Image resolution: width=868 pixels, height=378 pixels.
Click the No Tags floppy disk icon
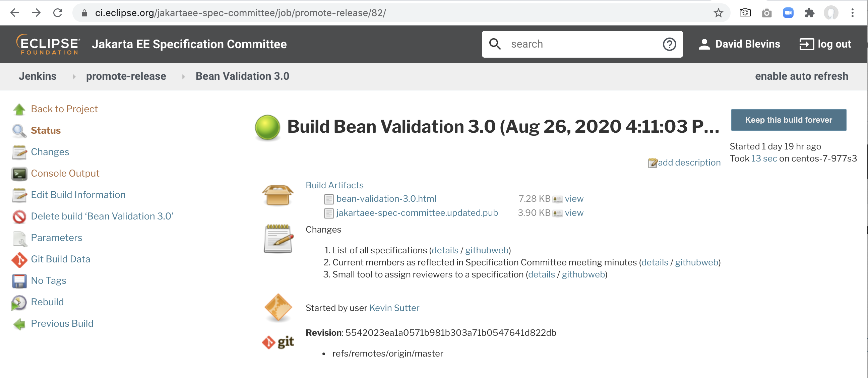point(19,281)
